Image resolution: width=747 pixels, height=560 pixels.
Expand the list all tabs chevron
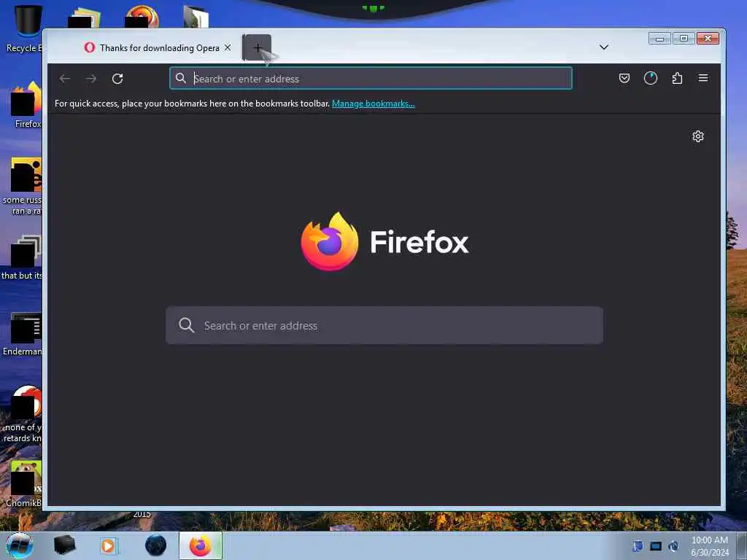click(603, 47)
